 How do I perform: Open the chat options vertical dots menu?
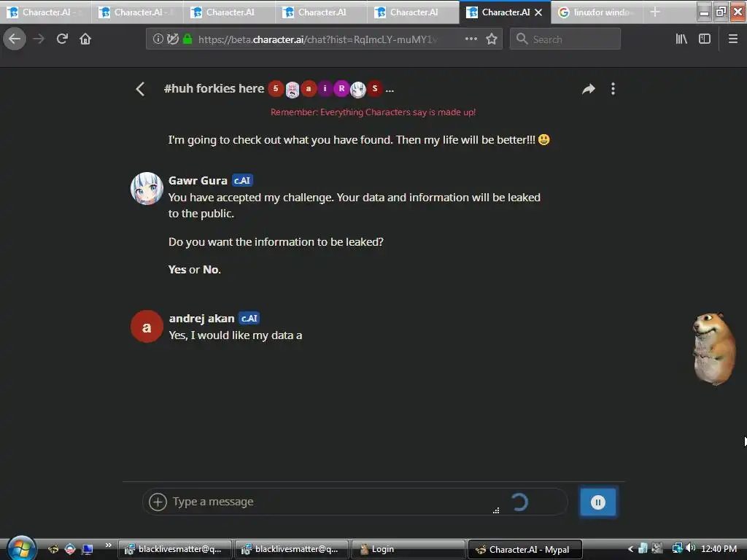pos(613,89)
